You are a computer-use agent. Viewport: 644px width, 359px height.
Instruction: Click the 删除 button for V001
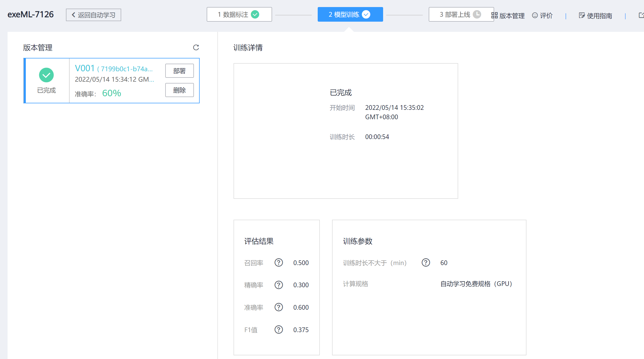tap(180, 90)
